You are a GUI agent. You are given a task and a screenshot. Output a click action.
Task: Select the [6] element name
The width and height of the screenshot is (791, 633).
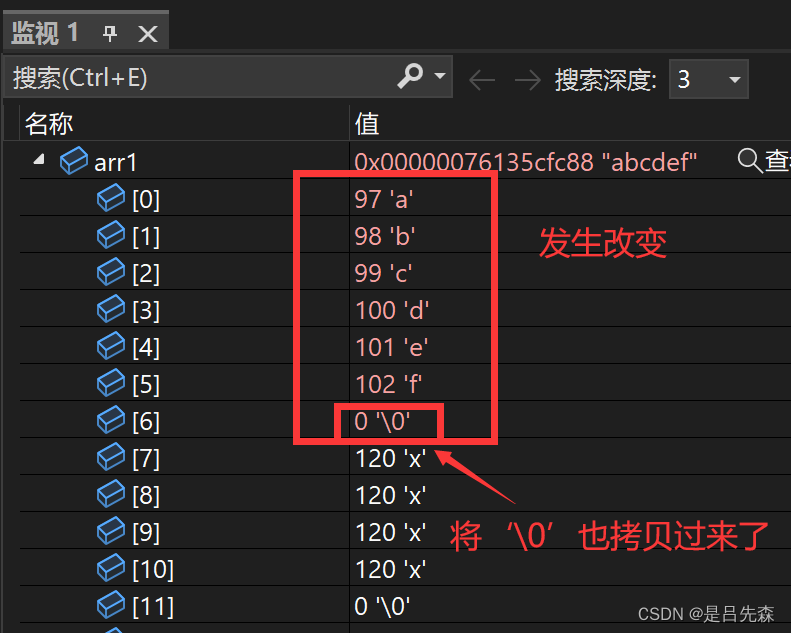pyautogui.click(x=146, y=422)
